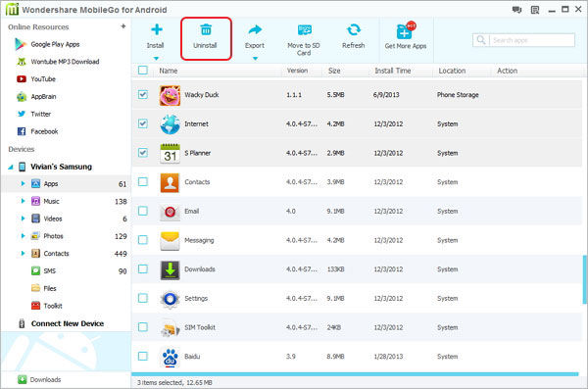Add a new online resource
This screenshot has width=588, height=389.
click(x=123, y=26)
